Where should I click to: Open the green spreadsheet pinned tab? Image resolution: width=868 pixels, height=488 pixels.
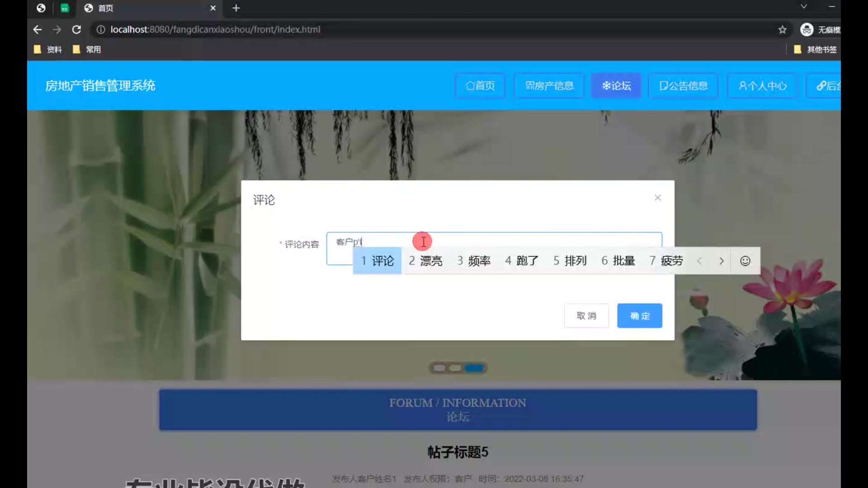click(x=65, y=8)
